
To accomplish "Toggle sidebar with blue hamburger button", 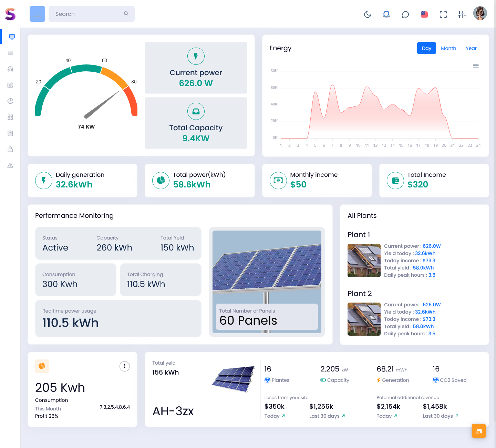I will tap(37, 14).
